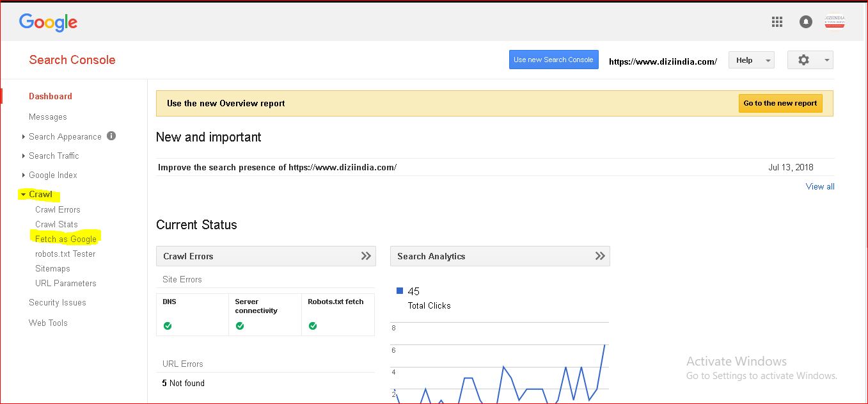Open the Google apps grid icon
868x404 pixels.
[777, 22]
